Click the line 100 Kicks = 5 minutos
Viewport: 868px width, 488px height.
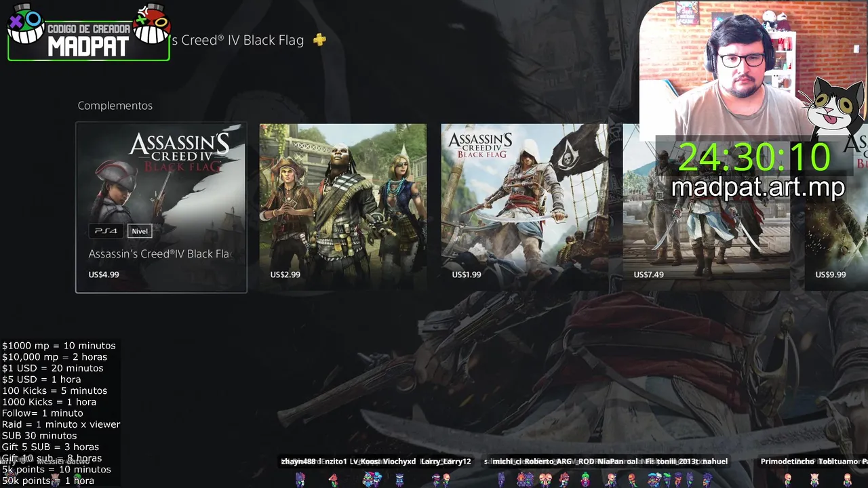point(54,390)
